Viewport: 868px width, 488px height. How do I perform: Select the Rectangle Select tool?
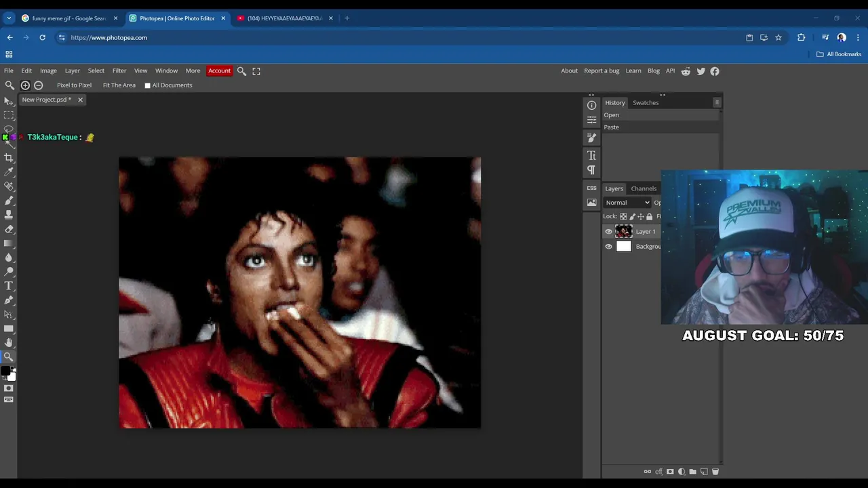[x=8, y=115]
